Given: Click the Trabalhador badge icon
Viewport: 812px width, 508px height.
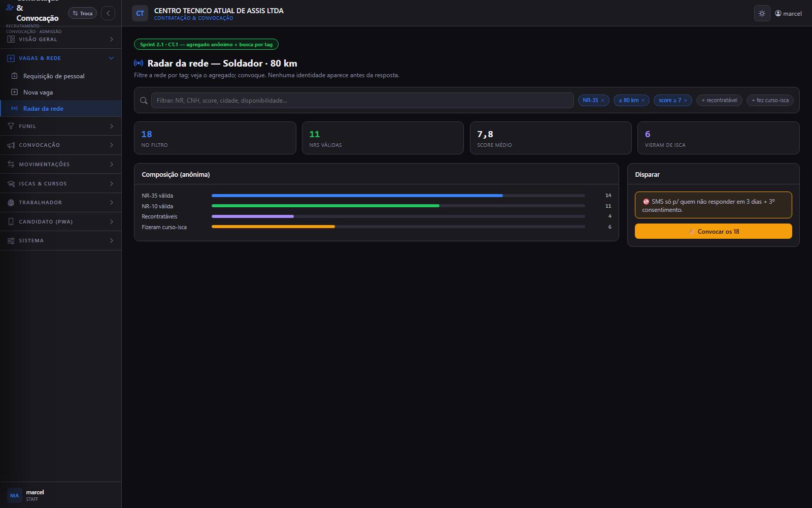Looking at the screenshot, I should 11,202.
